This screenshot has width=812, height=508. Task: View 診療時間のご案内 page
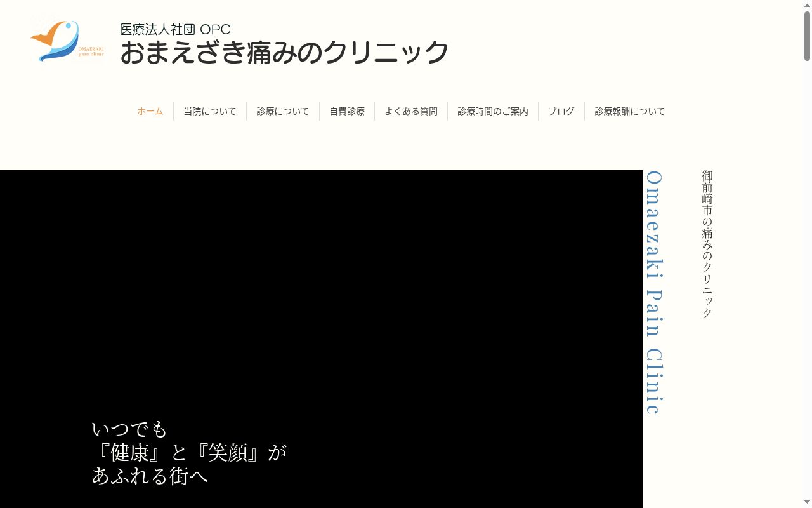[x=493, y=111]
